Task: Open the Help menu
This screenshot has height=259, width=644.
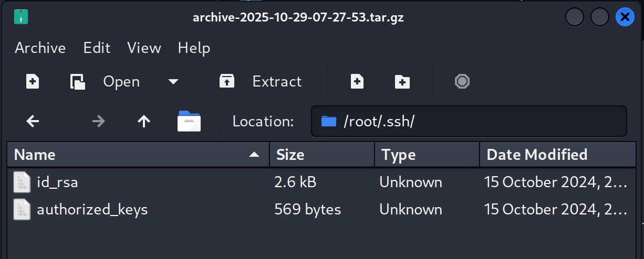Action: click(194, 48)
